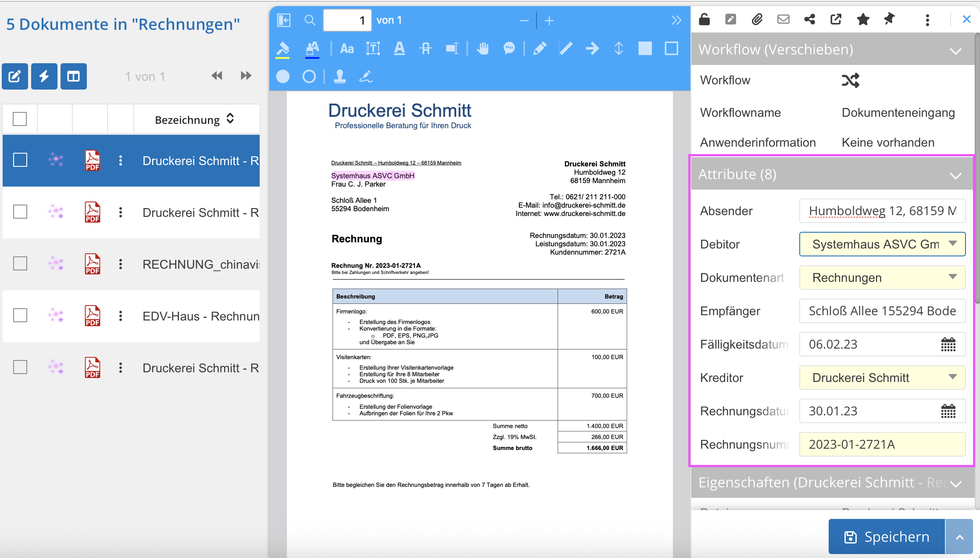Viewport: 980px width, 558px height.
Task: Choose the Aa free text tool
Action: [347, 49]
